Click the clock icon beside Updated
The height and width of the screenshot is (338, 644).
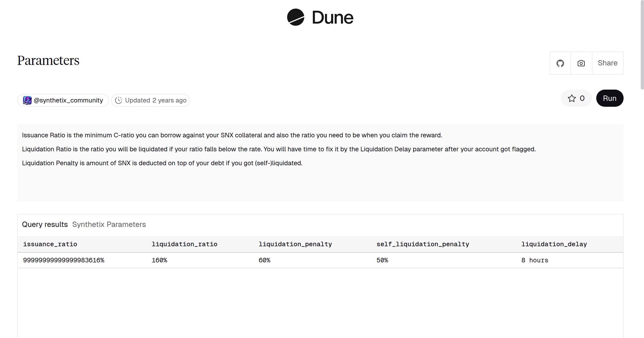[x=119, y=100]
